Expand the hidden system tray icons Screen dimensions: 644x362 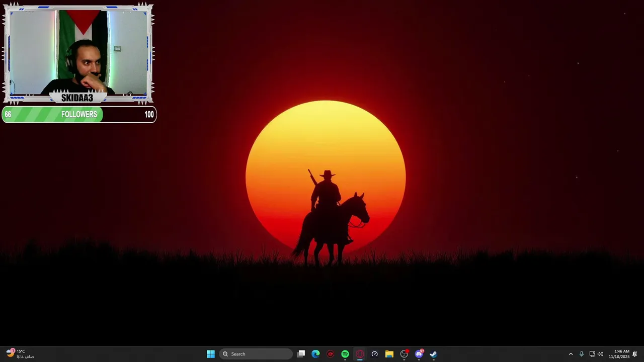tap(571, 354)
